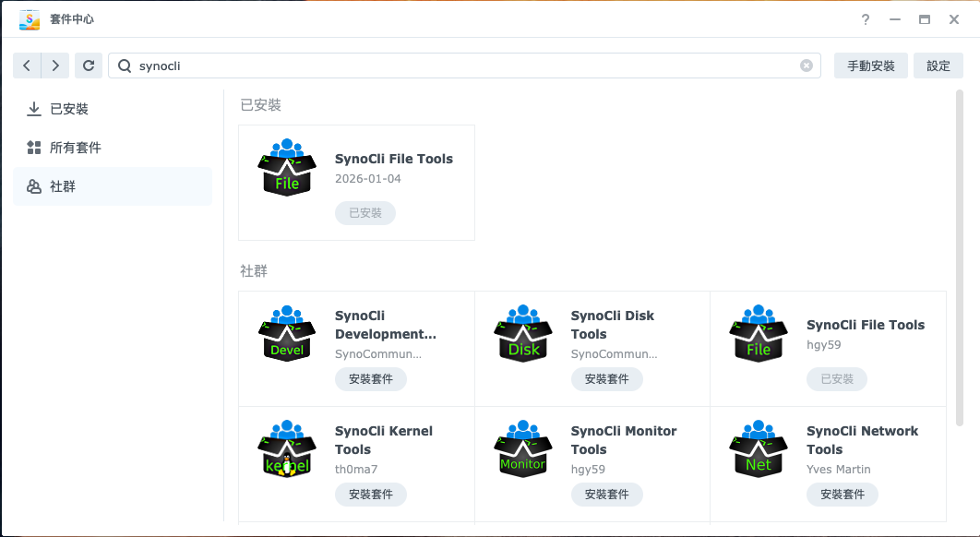Install the SynoCli Development Tools package
This screenshot has height=537, width=980.
(370, 378)
